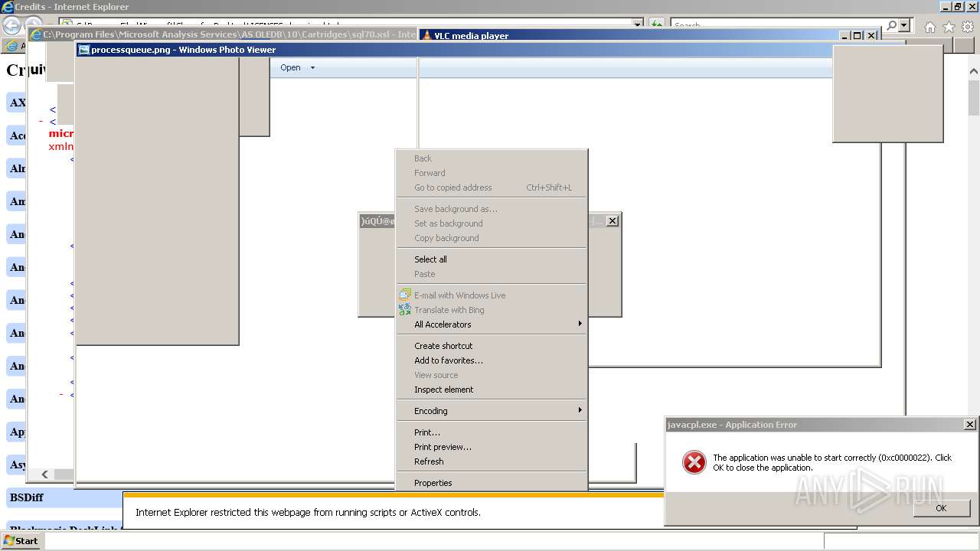Close the javacpl.exe Application Error dialog

(969, 425)
